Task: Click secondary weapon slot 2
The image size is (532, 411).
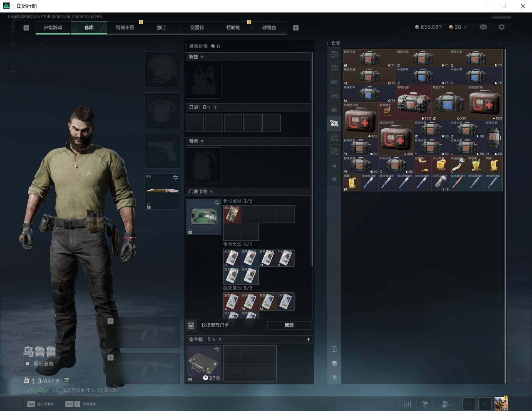Action: tap(143, 369)
